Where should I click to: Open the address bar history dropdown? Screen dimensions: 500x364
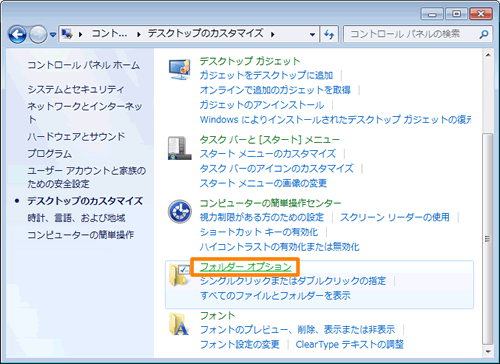tap(312, 34)
